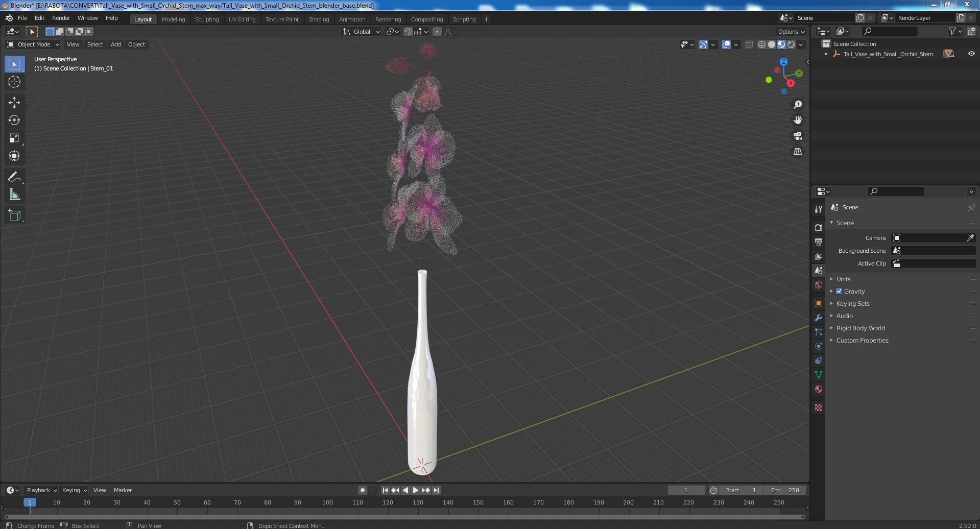
Task: Toggle camera view icon
Action: [798, 136]
